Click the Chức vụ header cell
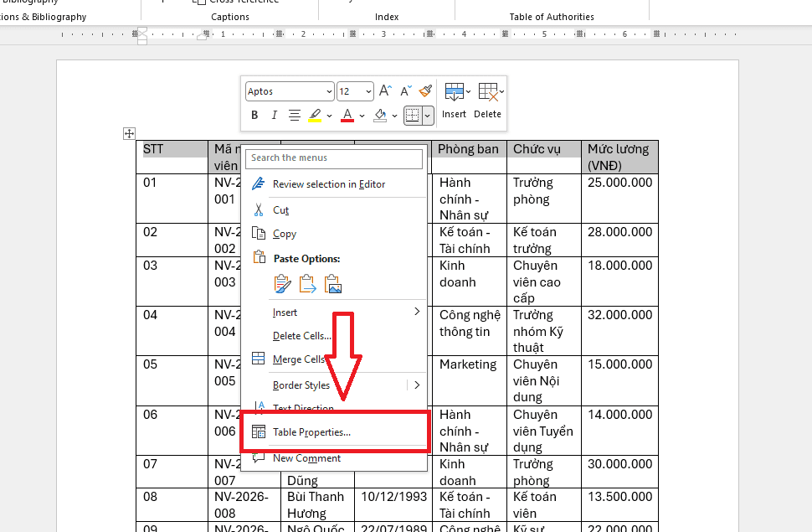This screenshot has width=812, height=532. pyautogui.click(x=544, y=158)
